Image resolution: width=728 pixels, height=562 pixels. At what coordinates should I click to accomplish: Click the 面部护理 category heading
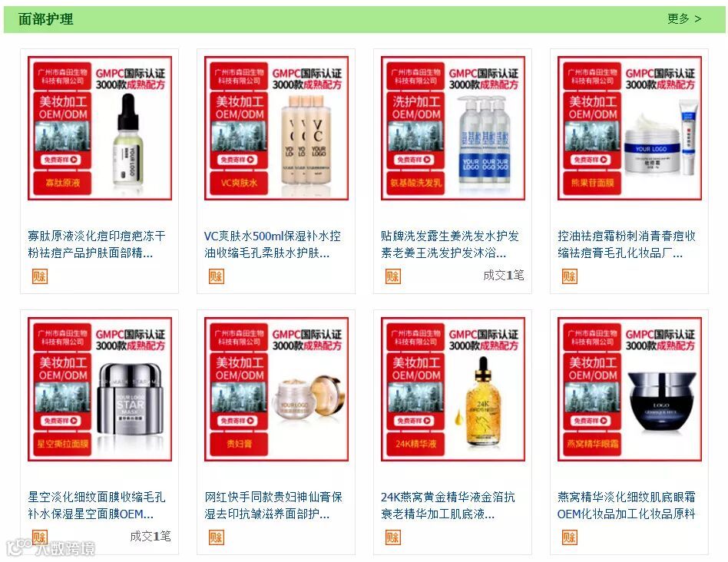click(x=45, y=19)
